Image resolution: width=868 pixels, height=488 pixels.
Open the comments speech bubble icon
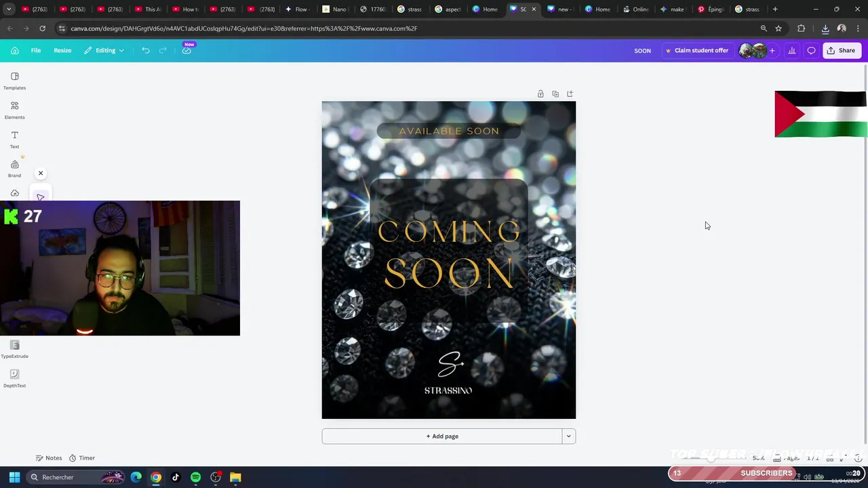tap(811, 50)
